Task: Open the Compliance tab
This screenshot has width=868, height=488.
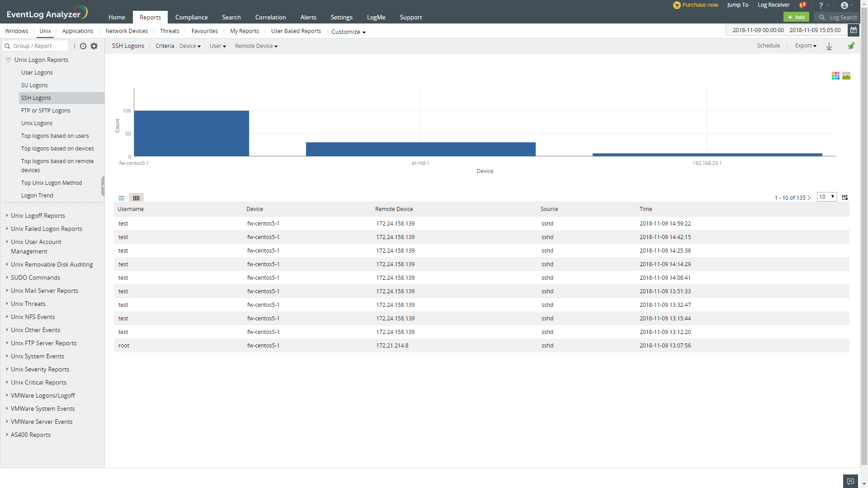Action: (191, 17)
